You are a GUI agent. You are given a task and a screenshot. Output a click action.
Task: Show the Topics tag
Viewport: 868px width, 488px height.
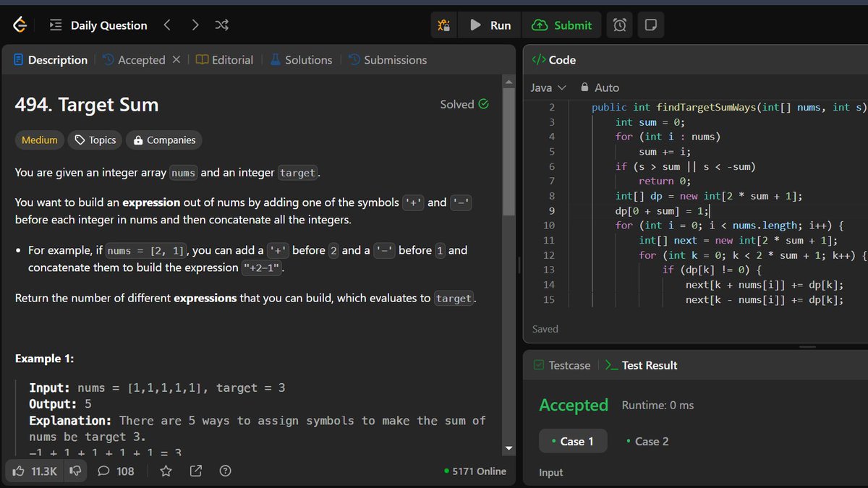[x=95, y=140]
